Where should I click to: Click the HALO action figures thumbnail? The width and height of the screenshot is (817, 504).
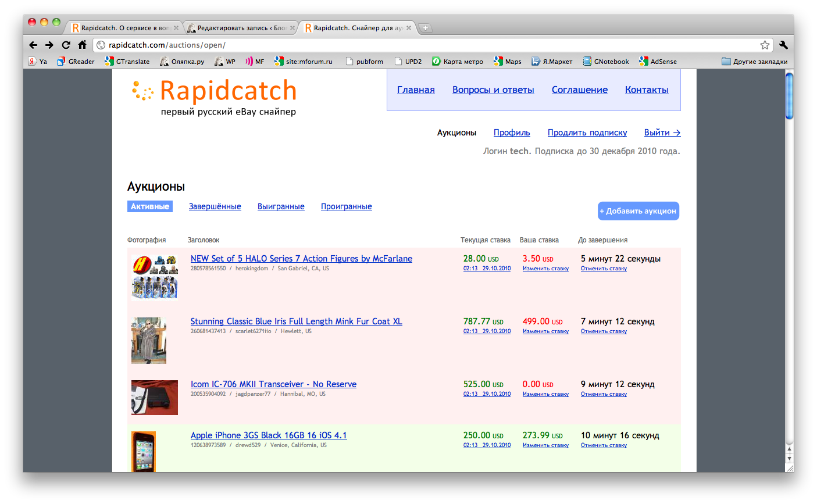pyautogui.click(x=155, y=277)
